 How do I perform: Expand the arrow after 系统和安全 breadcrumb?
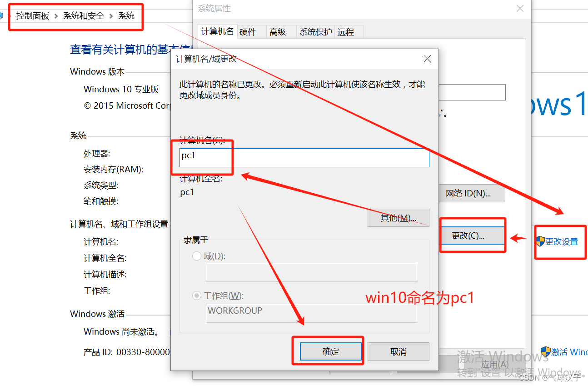click(x=111, y=16)
